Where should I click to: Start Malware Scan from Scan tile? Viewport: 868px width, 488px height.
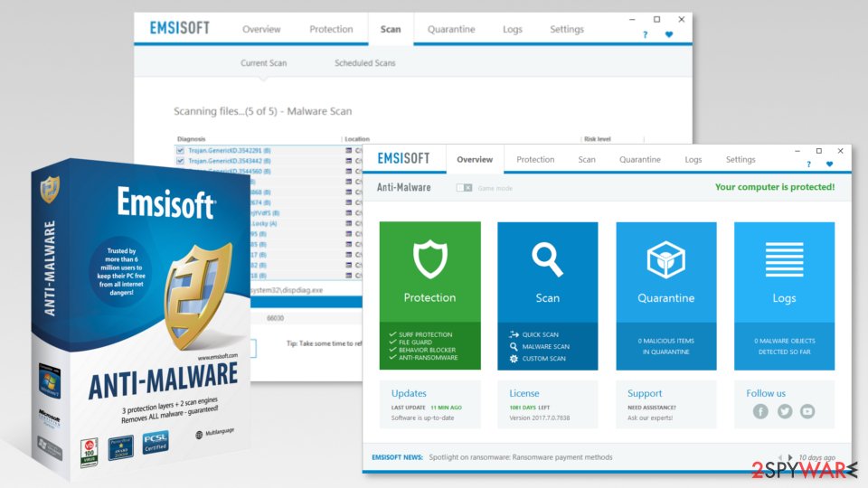pyautogui.click(x=539, y=346)
